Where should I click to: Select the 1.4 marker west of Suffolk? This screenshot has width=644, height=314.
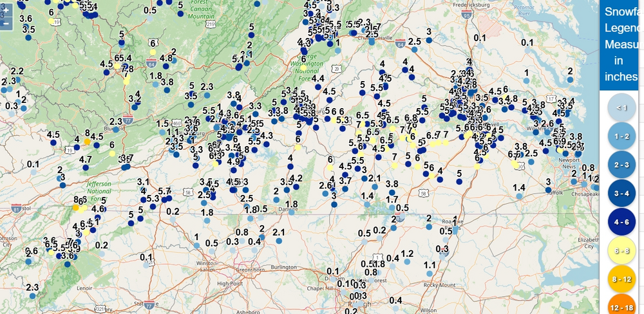518,195
